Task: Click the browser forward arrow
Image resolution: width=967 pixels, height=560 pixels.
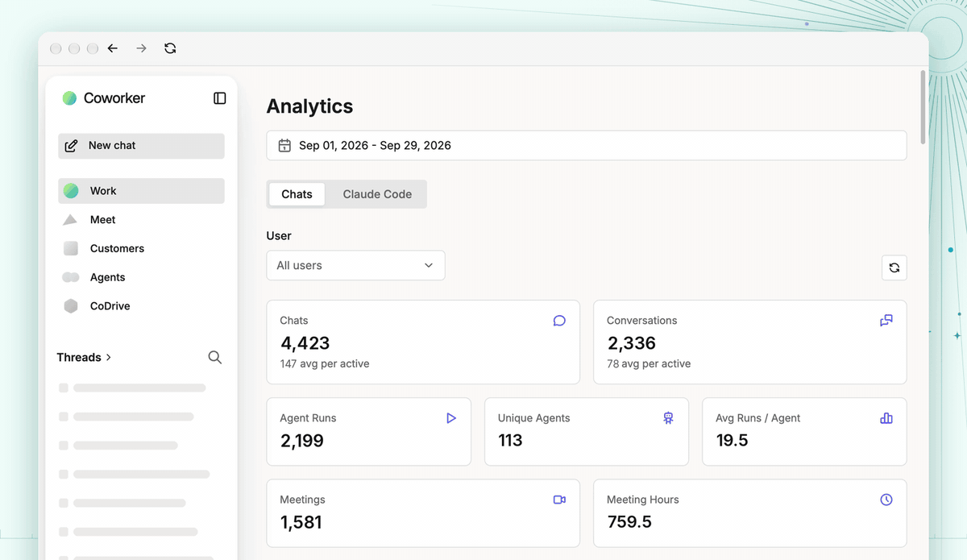Action: coord(141,48)
